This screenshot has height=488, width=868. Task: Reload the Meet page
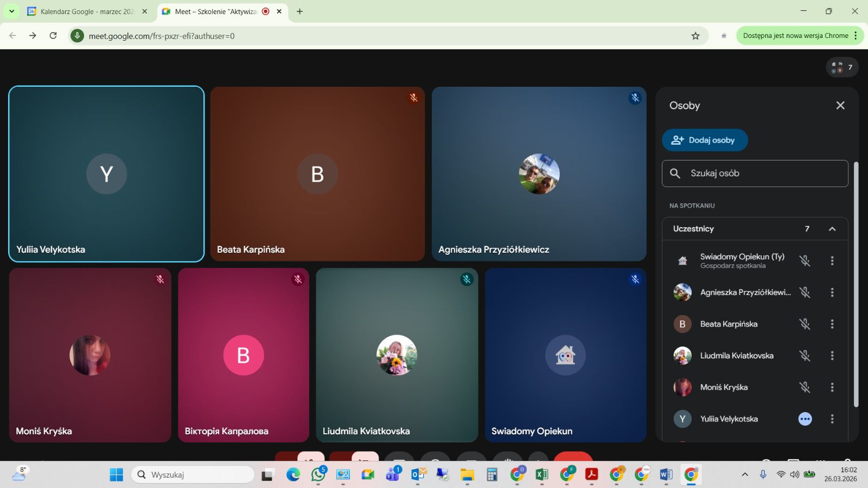coord(53,36)
